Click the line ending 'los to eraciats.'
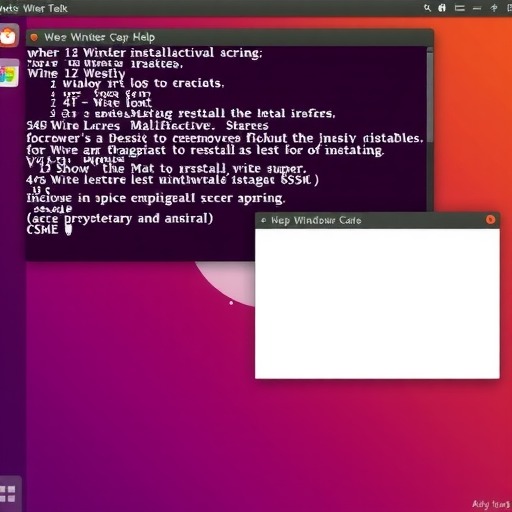Screen dimensions: 512x512 point(137,83)
